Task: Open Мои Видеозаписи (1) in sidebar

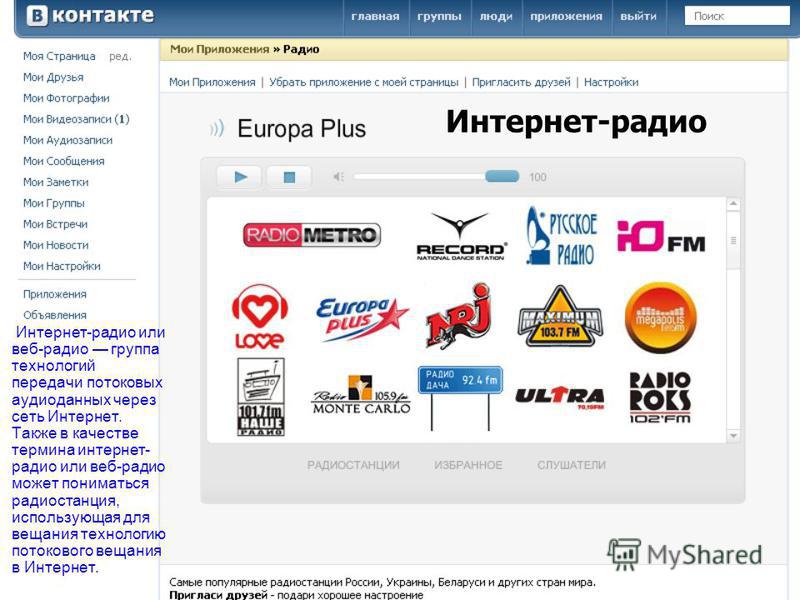Action: point(76,119)
